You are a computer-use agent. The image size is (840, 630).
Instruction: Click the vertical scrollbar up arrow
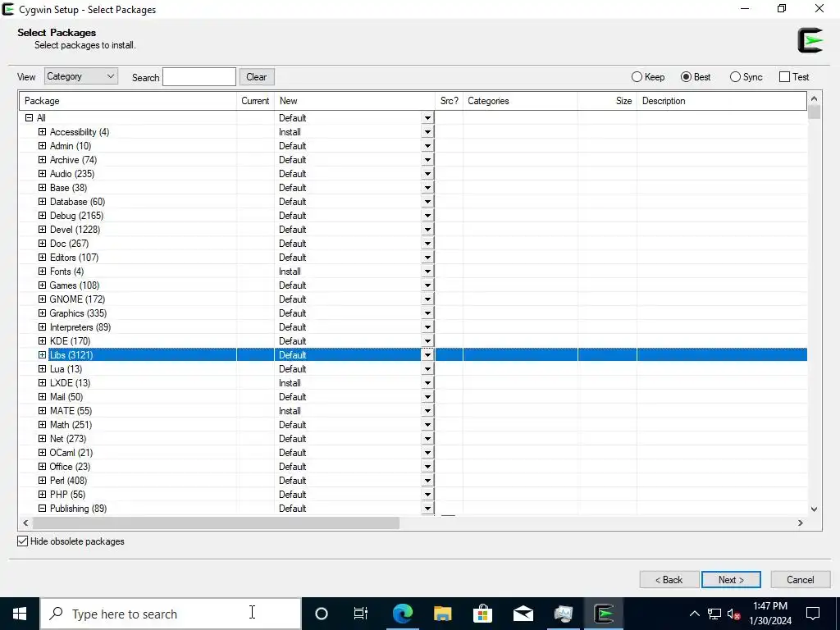point(815,98)
